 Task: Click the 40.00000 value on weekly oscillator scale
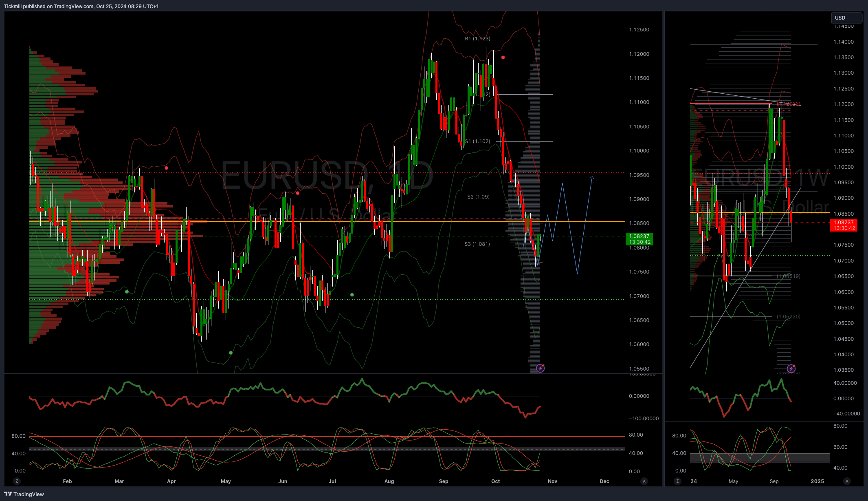(845, 383)
